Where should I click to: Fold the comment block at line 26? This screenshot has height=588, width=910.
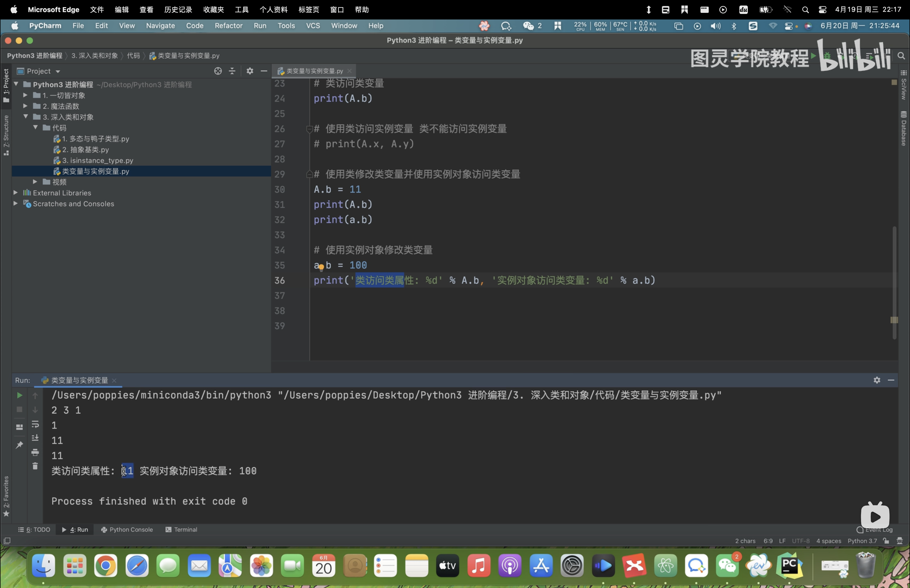(x=309, y=129)
